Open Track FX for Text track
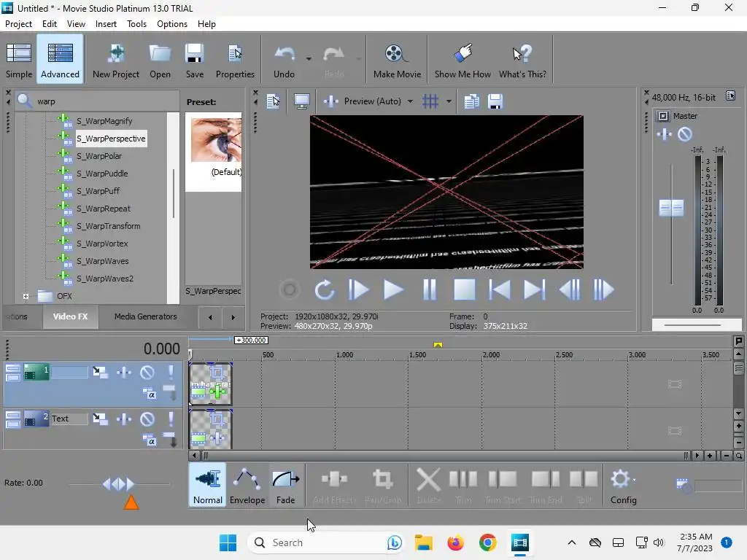Viewport: 747px width, 560px height. (x=124, y=419)
